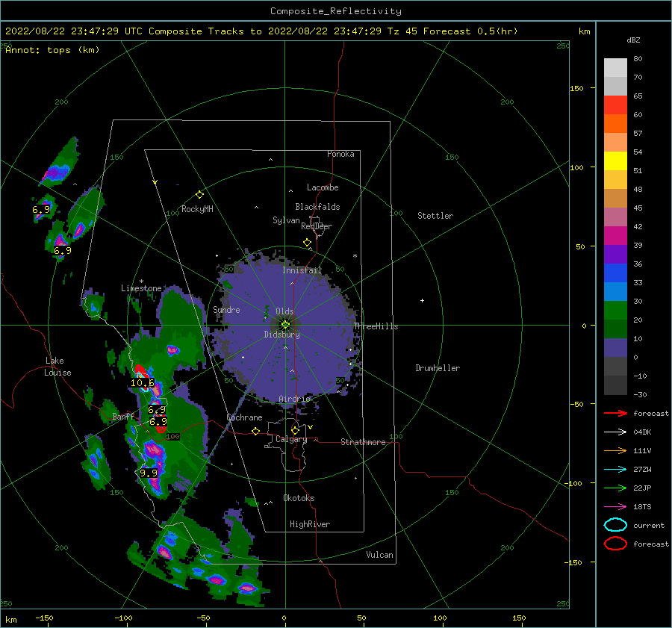Screen dimensions: 672x628
Task: Click the RockyMH label
Action: click(197, 209)
